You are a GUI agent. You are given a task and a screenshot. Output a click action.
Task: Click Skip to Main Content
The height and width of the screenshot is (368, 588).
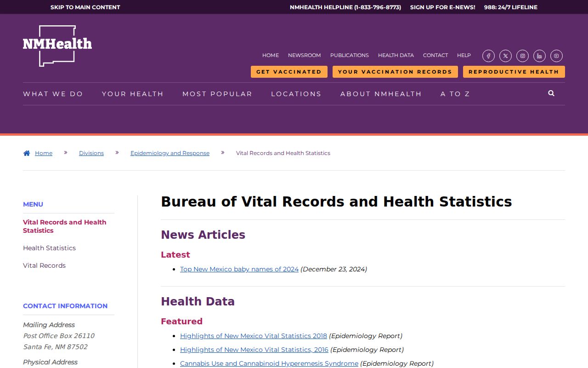coord(85,7)
